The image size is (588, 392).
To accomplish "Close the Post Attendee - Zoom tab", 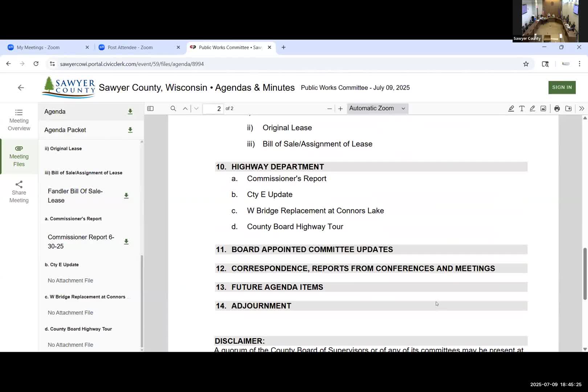I will pyautogui.click(x=178, y=48).
